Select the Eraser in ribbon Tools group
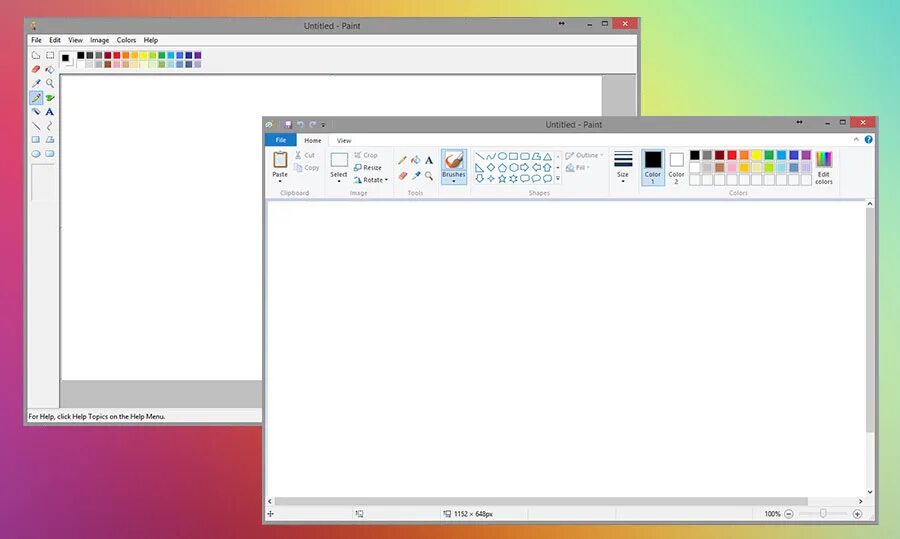The width and height of the screenshot is (900, 539). (x=402, y=176)
